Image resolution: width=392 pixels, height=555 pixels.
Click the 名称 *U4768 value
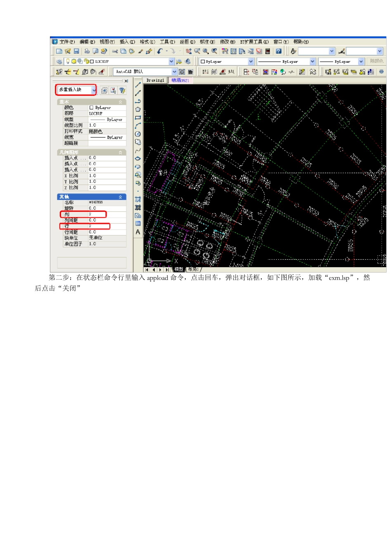pyautogui.click(x=107, y=202)
